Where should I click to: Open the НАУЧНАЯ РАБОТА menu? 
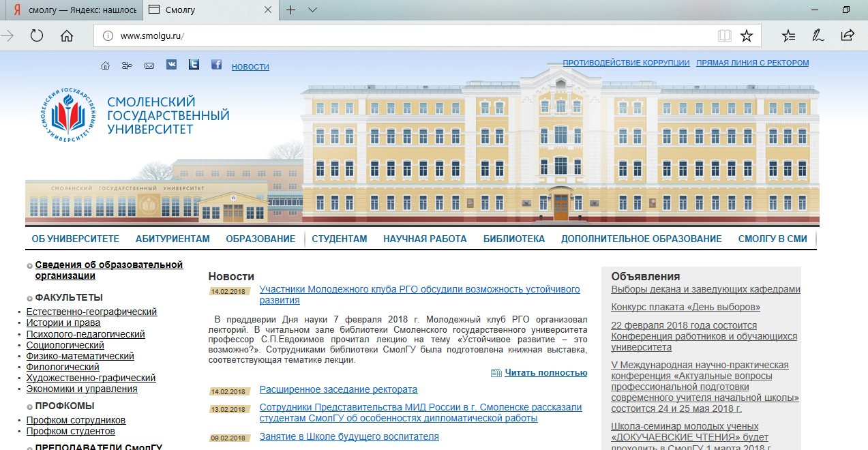point(425,239)
